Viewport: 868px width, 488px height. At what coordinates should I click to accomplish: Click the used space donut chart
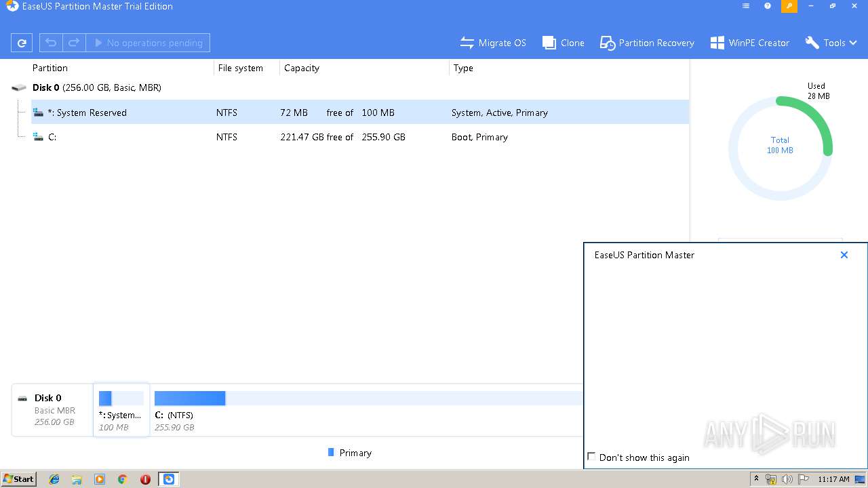(x=780, y=148)
